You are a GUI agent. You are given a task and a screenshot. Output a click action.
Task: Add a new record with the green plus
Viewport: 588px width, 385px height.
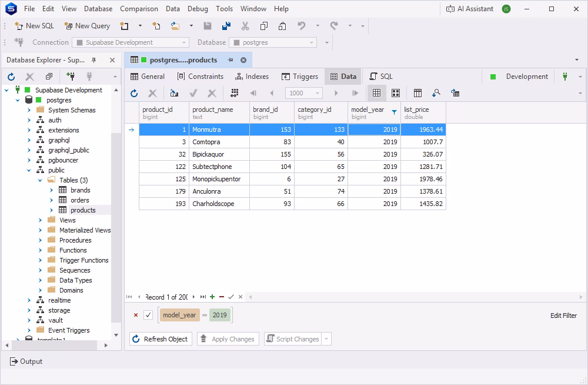tap(212, 297)
